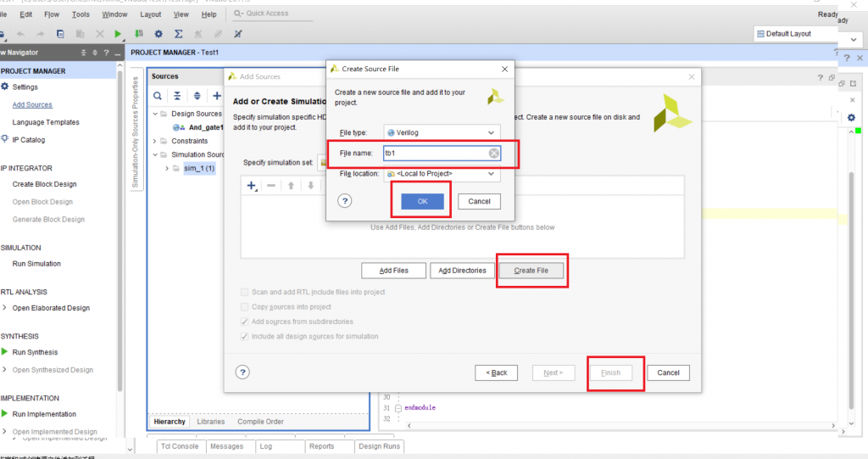This screenshot has height=459, width=868.
Task: Click the Expand All icon in the Sources panel
Action: click(197, 96)
